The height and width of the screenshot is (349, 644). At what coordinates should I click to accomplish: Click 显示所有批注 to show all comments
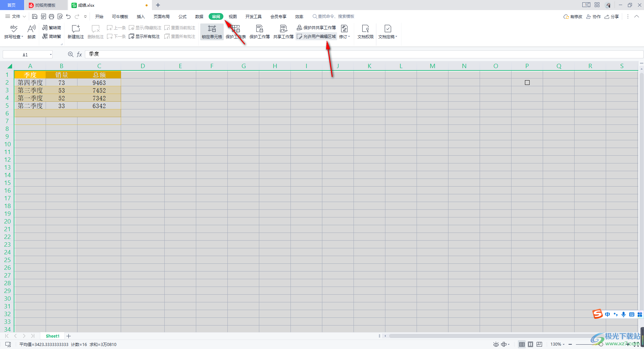coord(144,36)
